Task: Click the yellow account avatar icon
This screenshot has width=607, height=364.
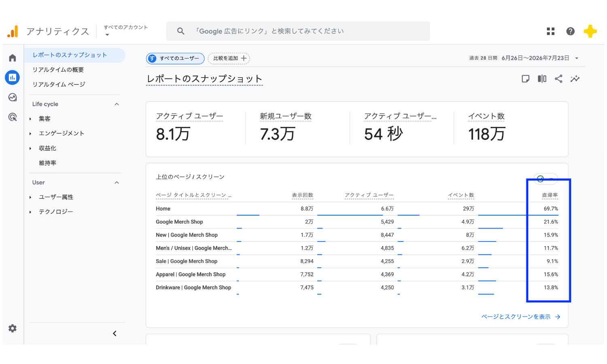Action: point(590,31)
